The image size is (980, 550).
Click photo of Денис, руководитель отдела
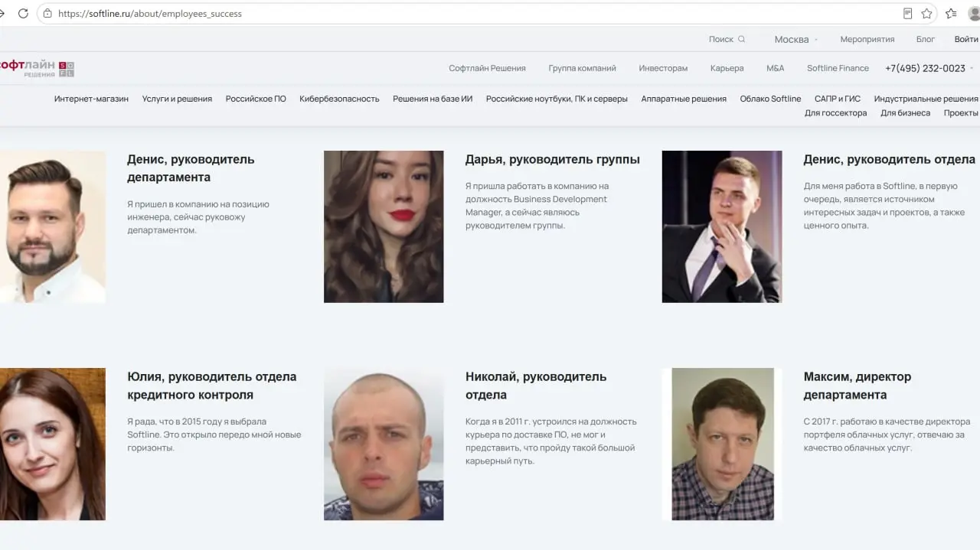[x=722, y=226]
